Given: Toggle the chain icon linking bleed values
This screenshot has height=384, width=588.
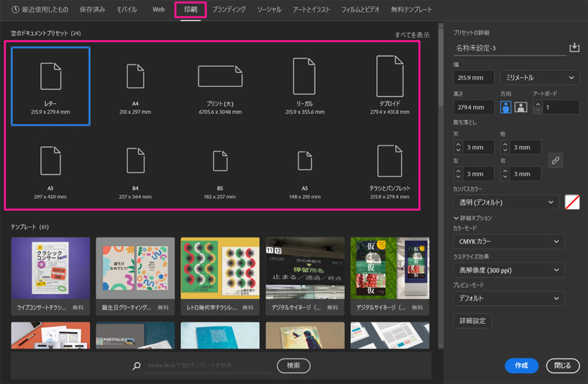Looking at the screenshot, I should click(555, 161).
